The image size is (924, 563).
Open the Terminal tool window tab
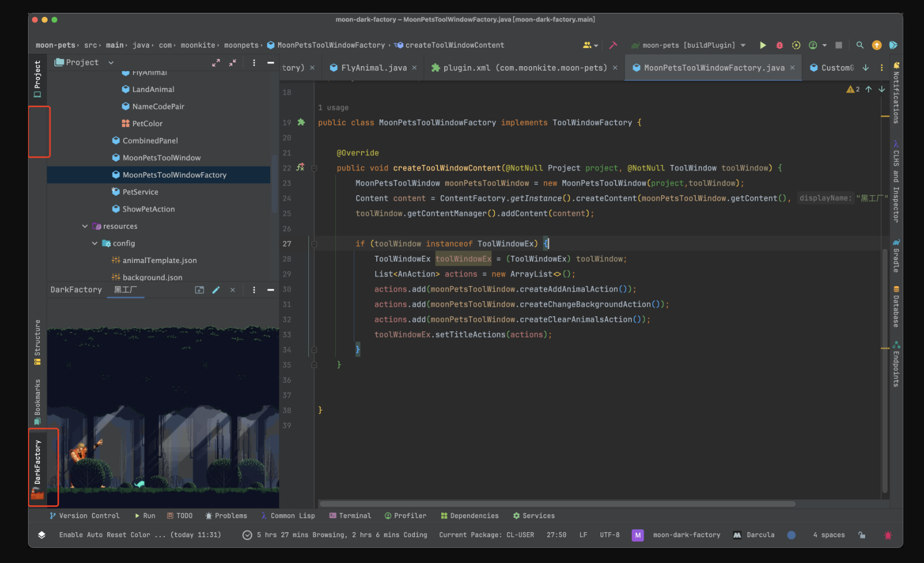pos(350,516)
